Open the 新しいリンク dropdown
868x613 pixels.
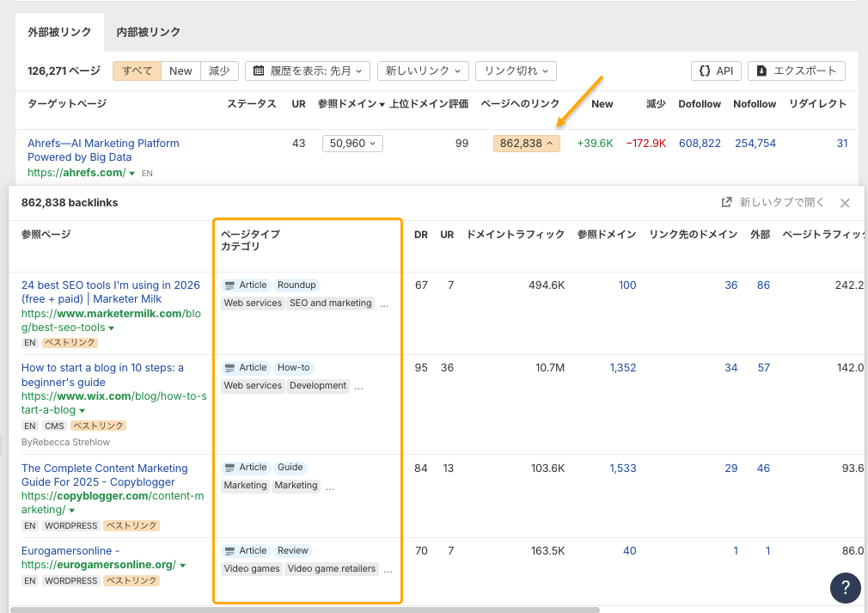tap(423, 70)
